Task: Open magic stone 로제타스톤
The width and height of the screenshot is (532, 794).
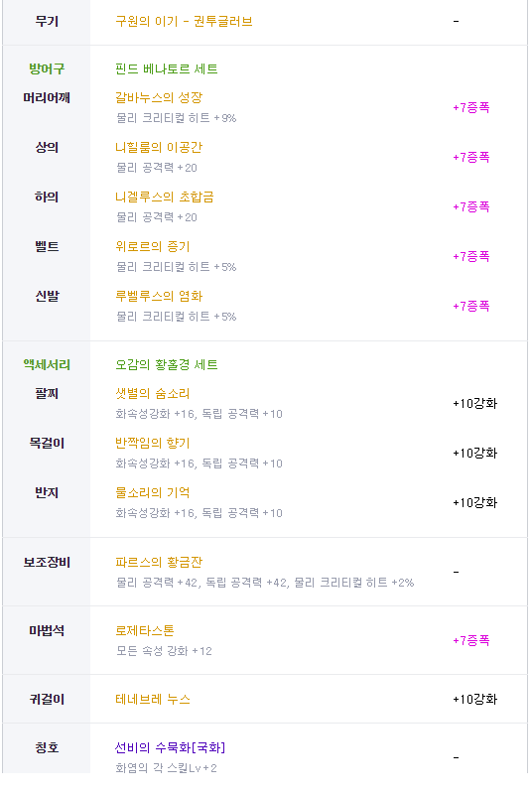Action: [x=145, y=630]
